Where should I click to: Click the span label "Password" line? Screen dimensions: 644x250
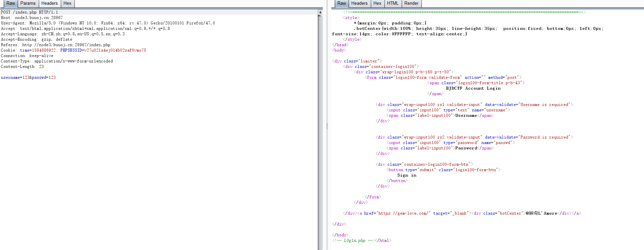click(440, 148)
